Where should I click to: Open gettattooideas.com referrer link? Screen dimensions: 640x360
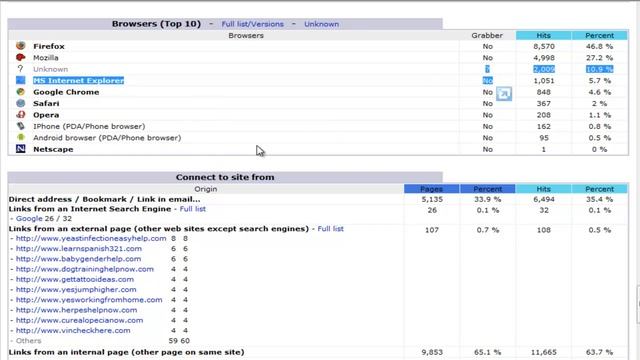click(x=75, y=279)
